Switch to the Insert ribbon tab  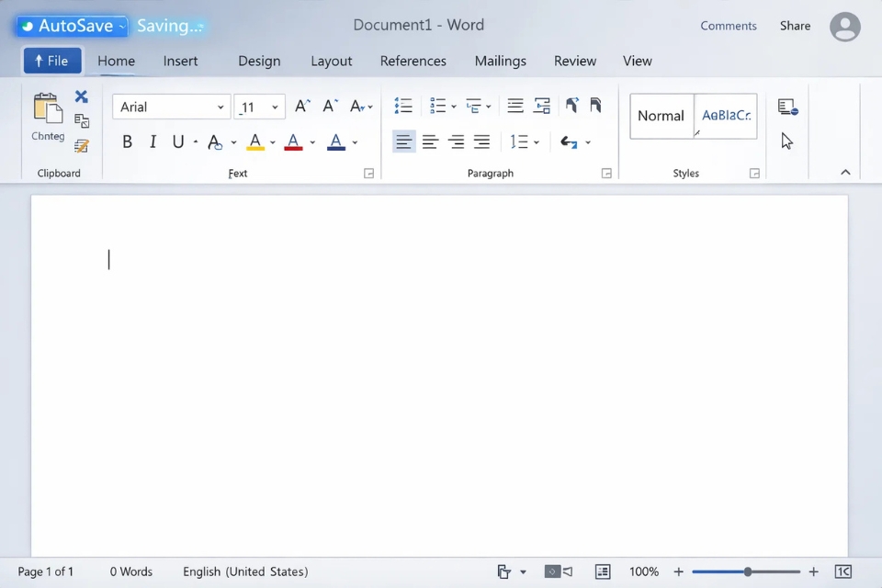pos(180,61)
